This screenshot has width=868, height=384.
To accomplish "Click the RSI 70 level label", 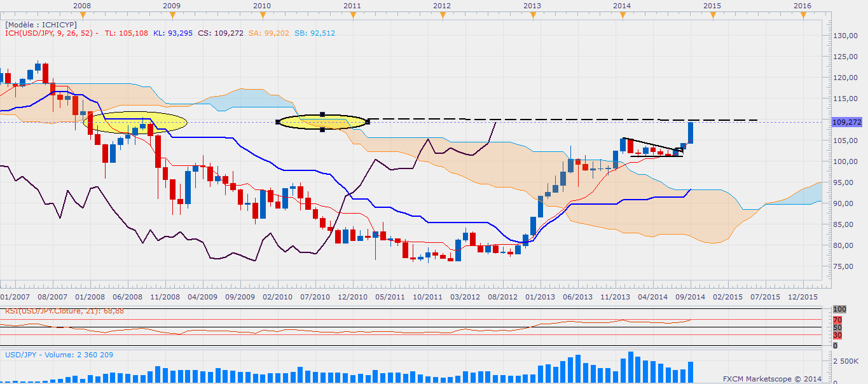I will [x=837, y=320].
